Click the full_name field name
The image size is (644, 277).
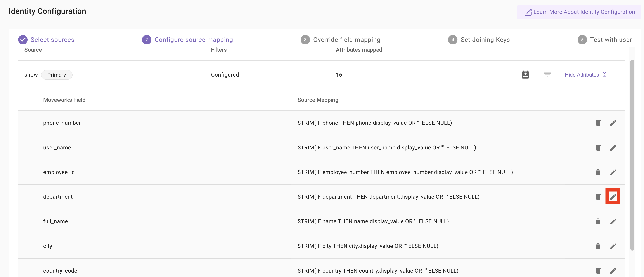coord(55,221)
